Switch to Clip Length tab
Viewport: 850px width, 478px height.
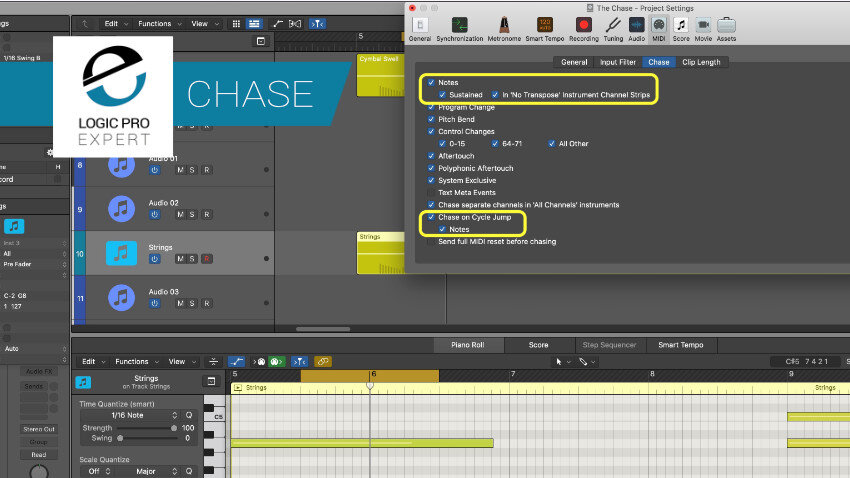[701, 62]
